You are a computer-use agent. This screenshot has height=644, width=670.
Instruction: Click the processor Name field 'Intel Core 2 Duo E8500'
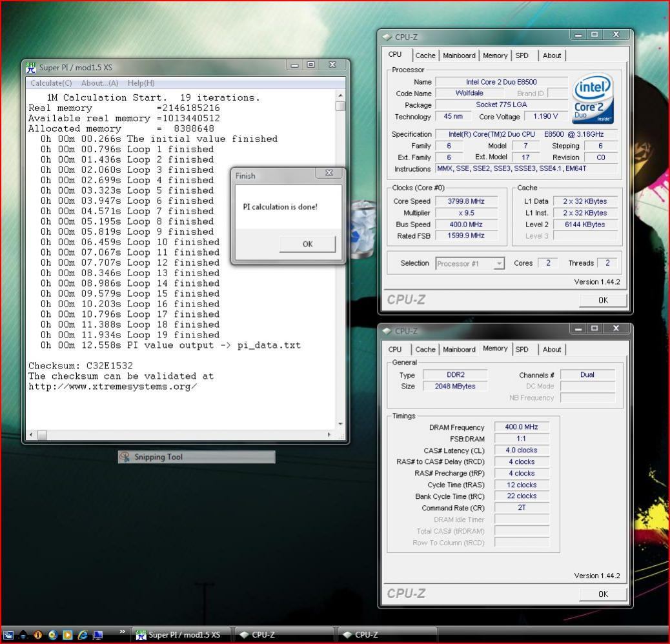click(502, 82)
